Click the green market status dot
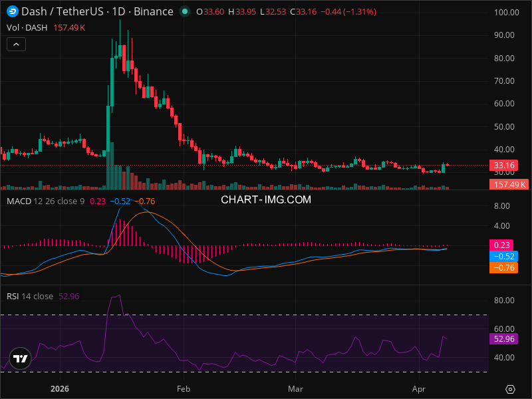This screenshot has height=399, width=532. click(185, 11)
